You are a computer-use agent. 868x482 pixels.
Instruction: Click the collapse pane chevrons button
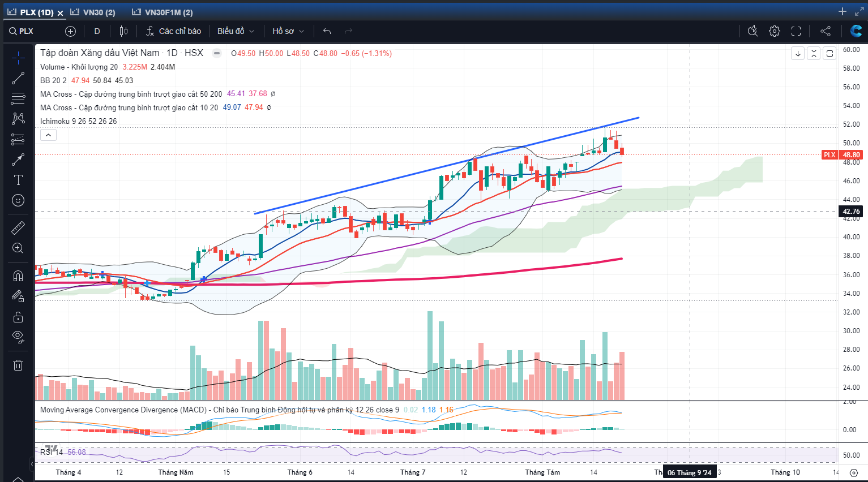click(814, 54)
